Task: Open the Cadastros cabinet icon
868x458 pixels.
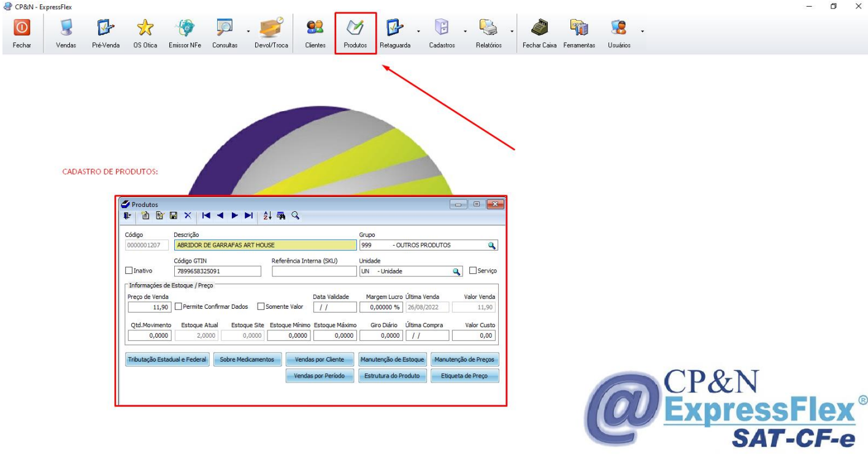Action: click(442, 28)
